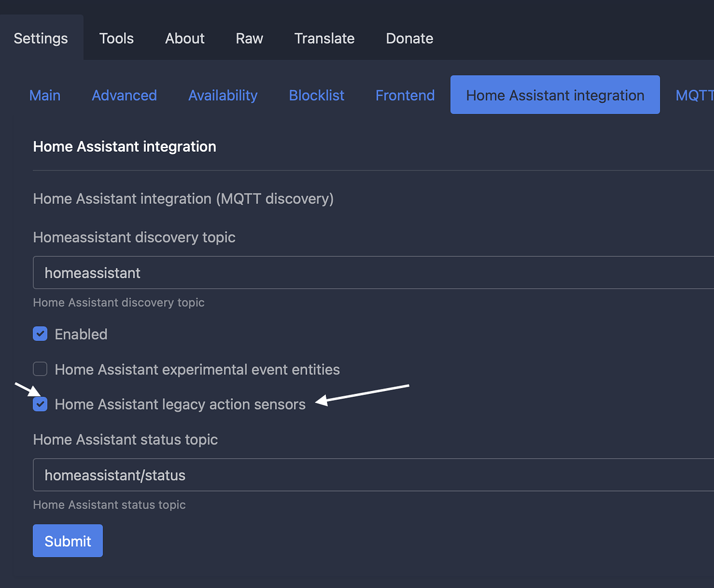The width and height of the screenshot is (714, 588).
Task: Submit the Home Assistant settings
Action: coord(68,541)
